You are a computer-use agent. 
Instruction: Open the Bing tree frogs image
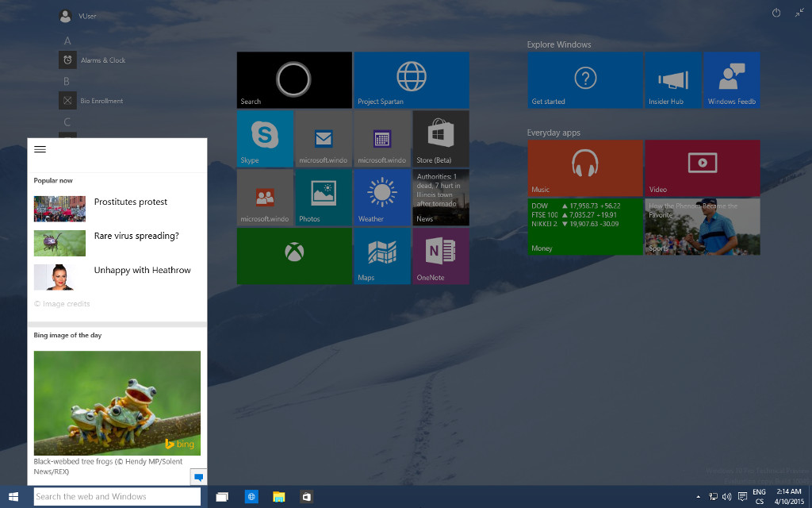click(117, 403)
